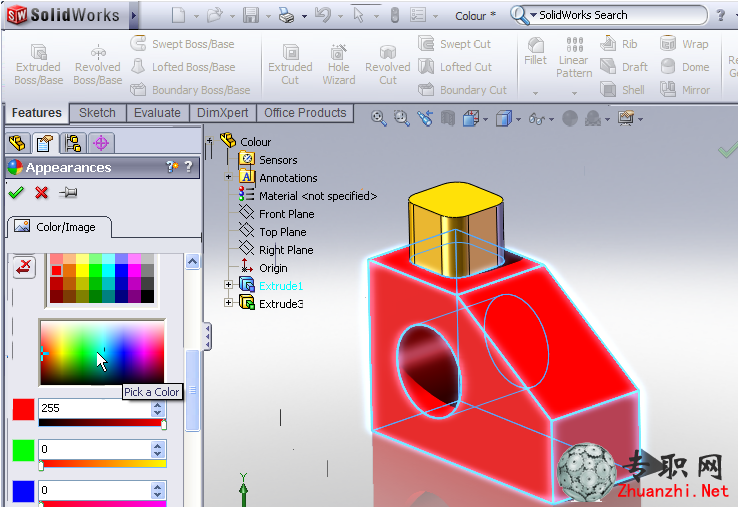Click the Select cursor tool
The image size is (738, 507).
359,16
